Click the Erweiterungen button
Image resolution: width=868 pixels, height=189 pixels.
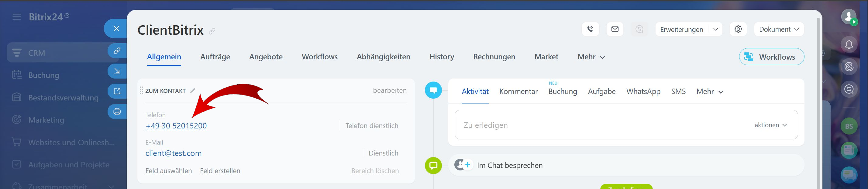click(681, 29)
